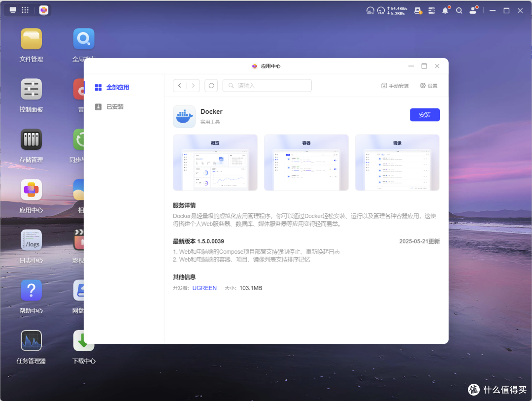
Task: Open the user account icon
Action: [x=473, y=10]
